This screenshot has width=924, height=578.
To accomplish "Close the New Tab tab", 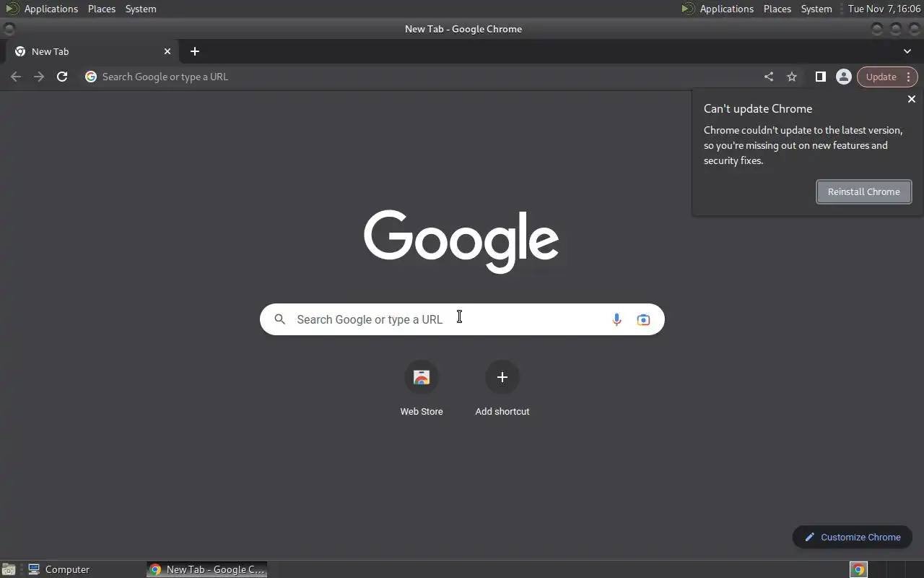I will 167,51.
